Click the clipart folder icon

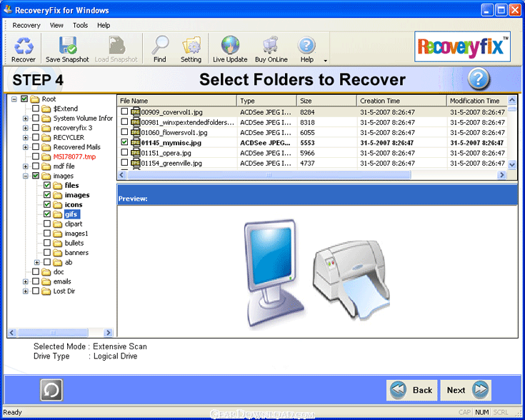coord(58,224)
